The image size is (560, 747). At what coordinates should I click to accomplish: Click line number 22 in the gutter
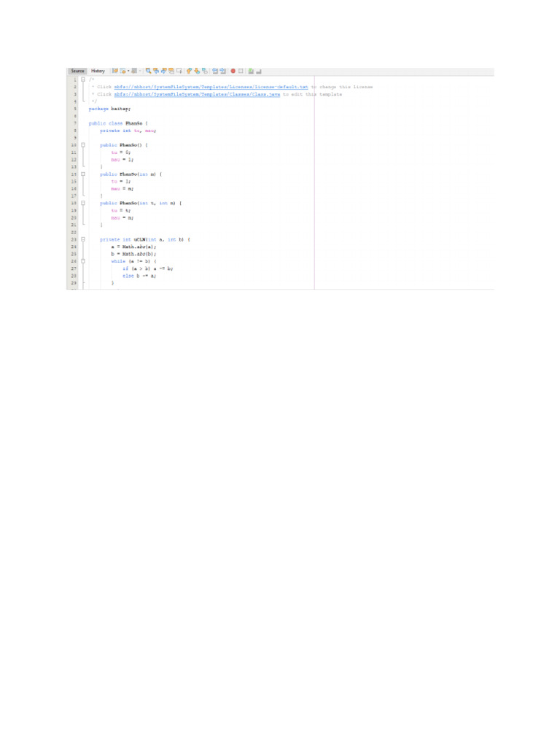click(x=74, y=232)
